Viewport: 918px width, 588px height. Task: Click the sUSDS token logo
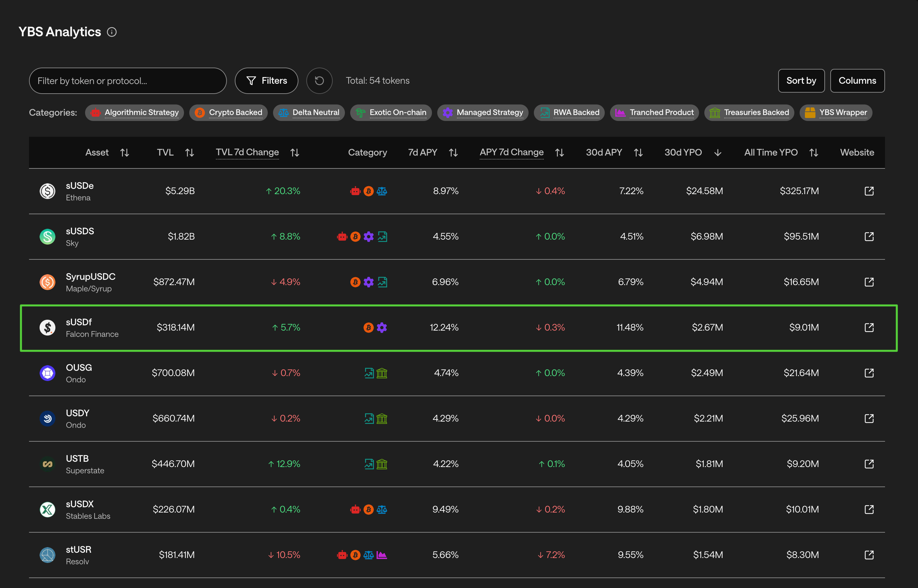point(48,236)
